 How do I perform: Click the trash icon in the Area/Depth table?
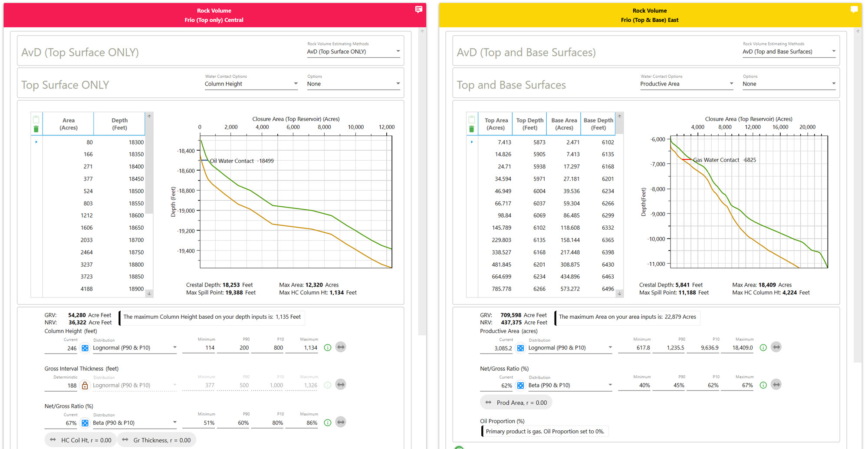(x=36, y=129)
